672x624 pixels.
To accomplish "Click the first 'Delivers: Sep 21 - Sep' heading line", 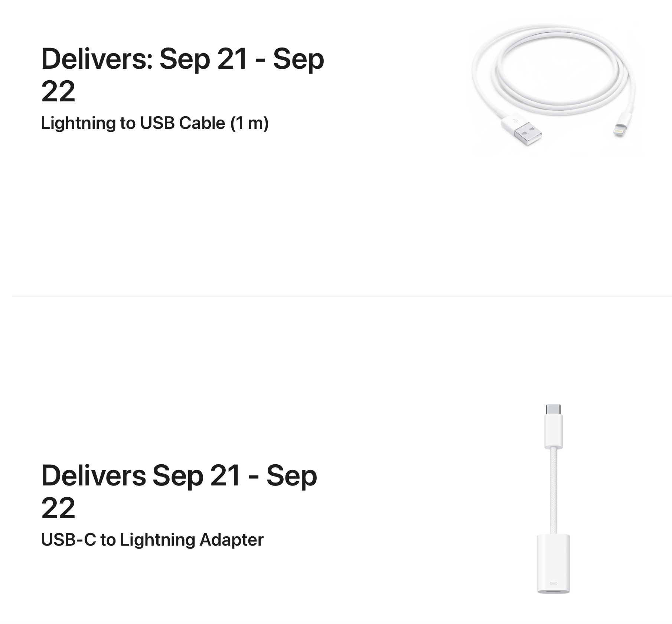I will tap(182, 59).
